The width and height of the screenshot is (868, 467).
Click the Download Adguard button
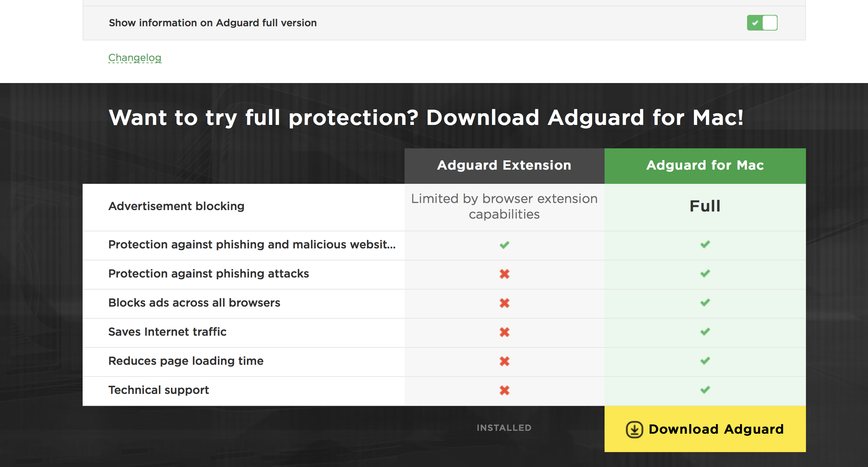(x=705, y=429)
